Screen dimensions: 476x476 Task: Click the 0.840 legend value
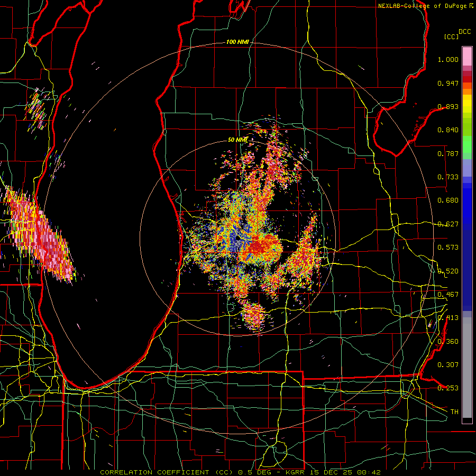[x=448, y=130]
